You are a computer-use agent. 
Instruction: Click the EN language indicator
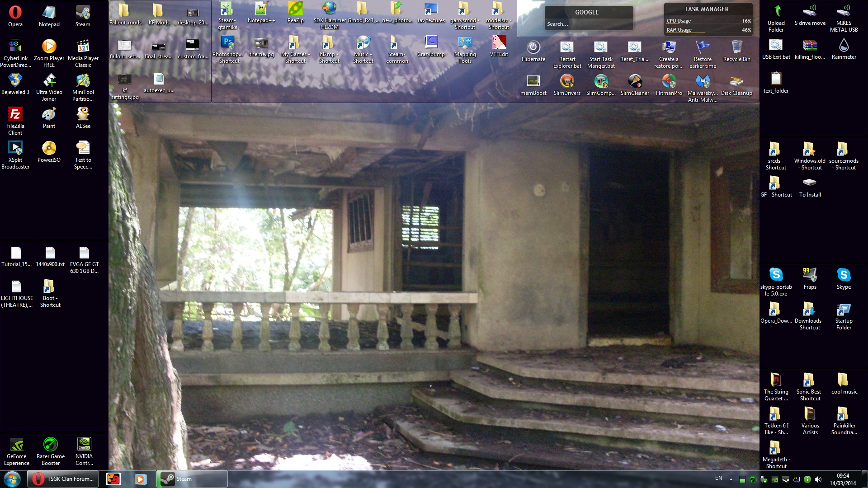[x=718, y=478]
